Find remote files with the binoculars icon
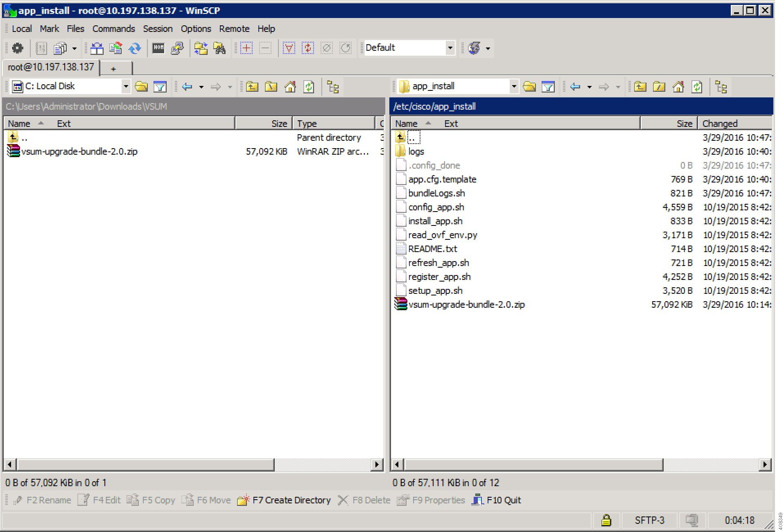This screenshot has width=784, height=532. tap(220, 48)
